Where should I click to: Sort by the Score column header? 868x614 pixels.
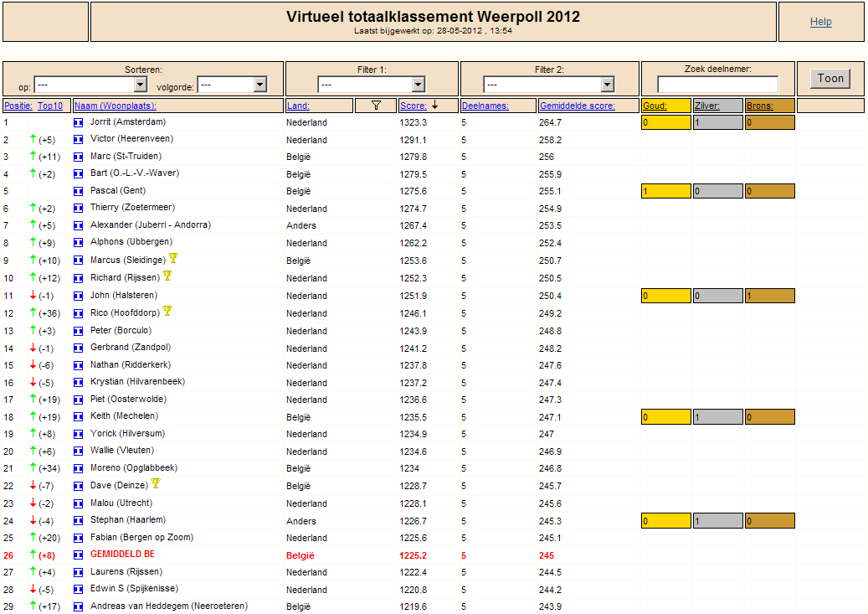413,106
